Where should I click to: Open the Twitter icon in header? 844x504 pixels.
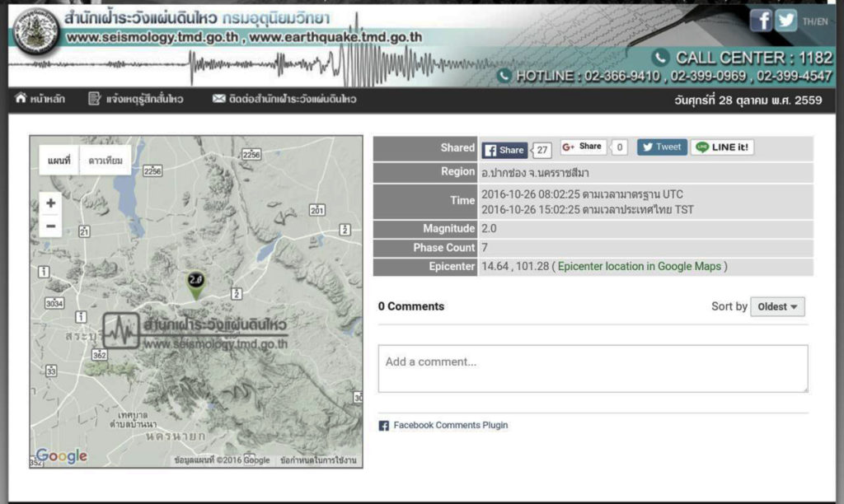pyautogui.click(x=785, y=21)
